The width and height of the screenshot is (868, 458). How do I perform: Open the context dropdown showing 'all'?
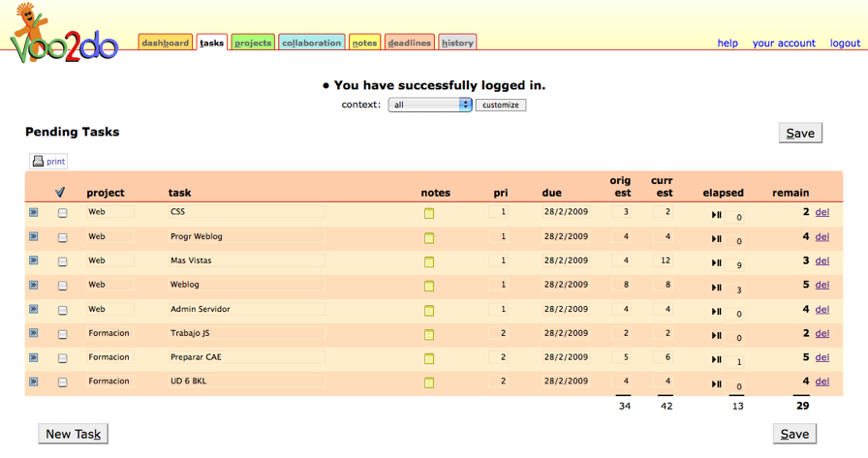pyautogui.click(x=429, y=105)
